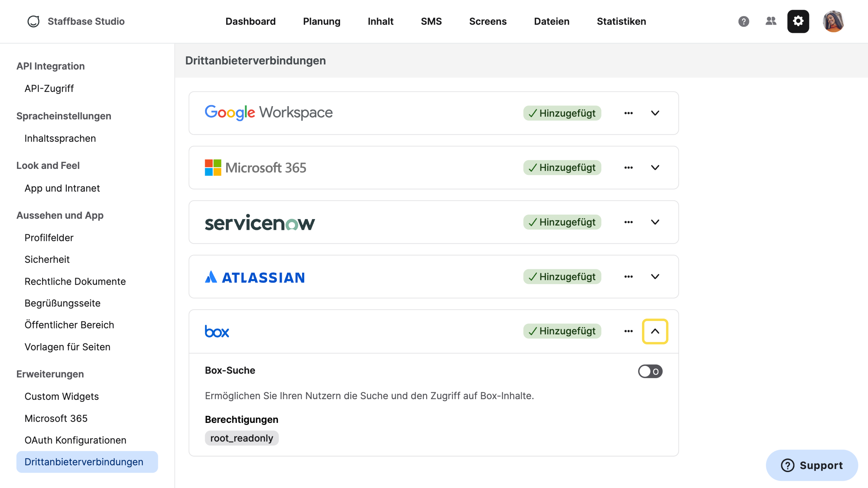Click the settings gear icon
The width and height of the screenshot is (868, 488).
click(798, 21)
